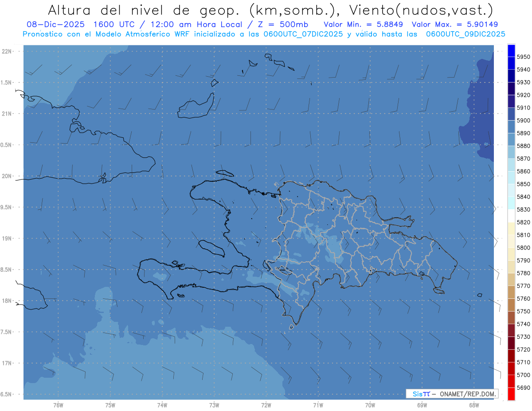Select the '76W' longitude label
532x411 pixels.
coord(58,405)
